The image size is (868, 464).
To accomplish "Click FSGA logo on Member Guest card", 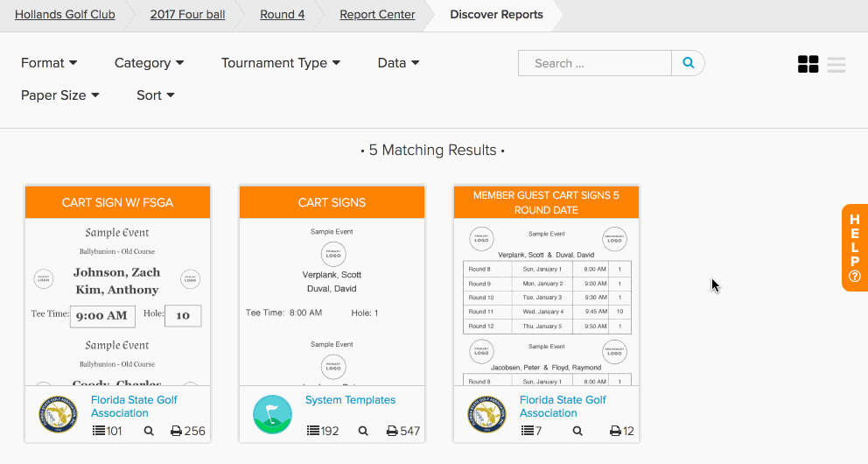I will point(486,414).
